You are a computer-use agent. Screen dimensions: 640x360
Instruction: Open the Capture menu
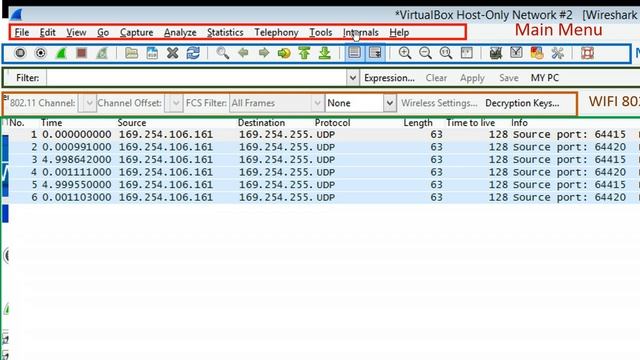tap(136, 32)
